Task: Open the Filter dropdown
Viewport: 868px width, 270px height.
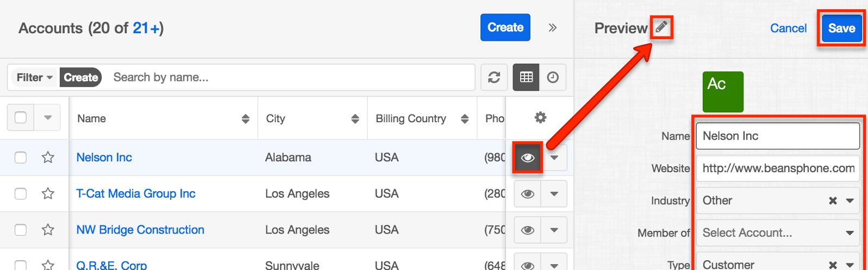Action: [x=34, y=77]
